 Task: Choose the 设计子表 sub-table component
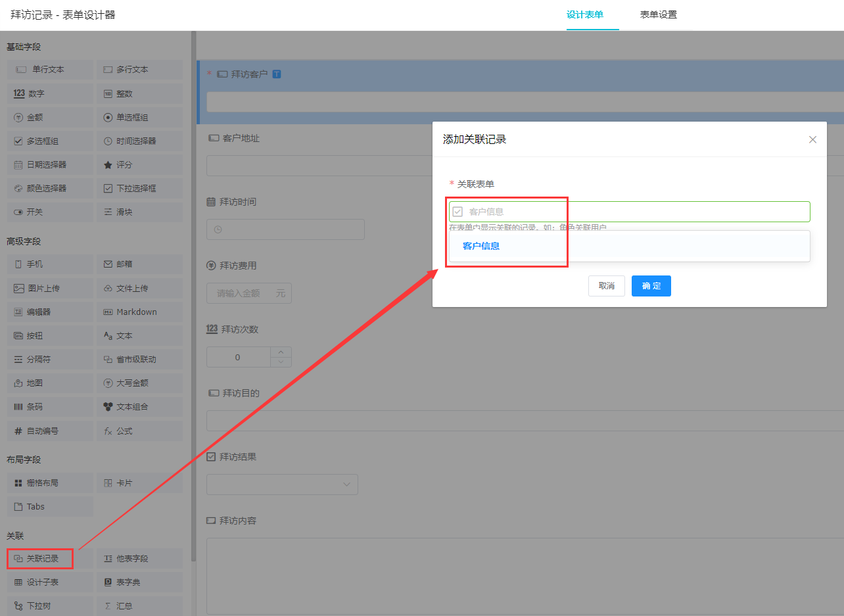coord(50,582)
